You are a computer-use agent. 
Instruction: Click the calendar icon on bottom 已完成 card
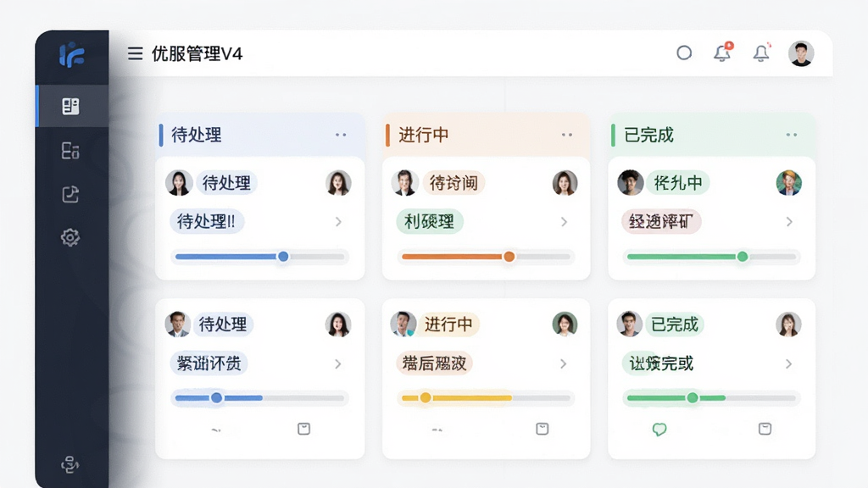[765, 429]
